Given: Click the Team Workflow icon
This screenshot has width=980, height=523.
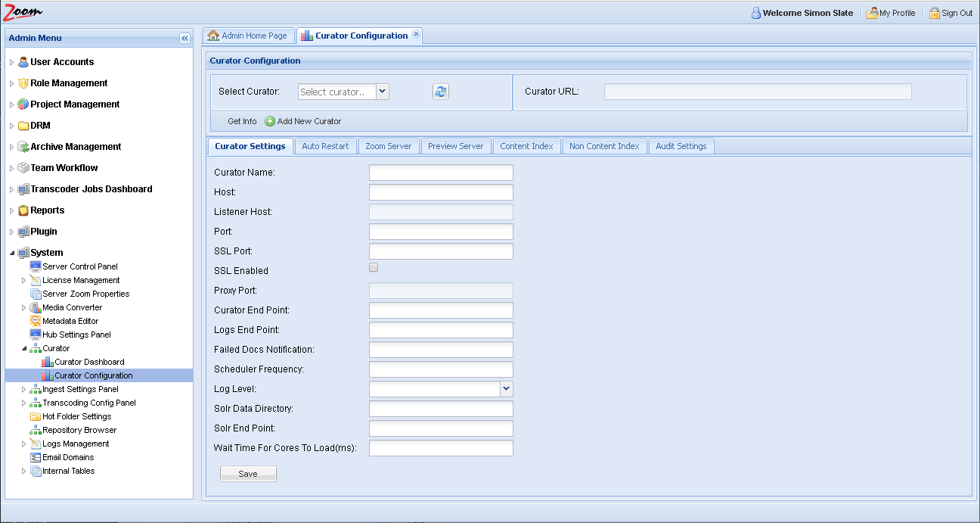Looking at the screenshot, I should pyautogui.click(x=23, y=168).
